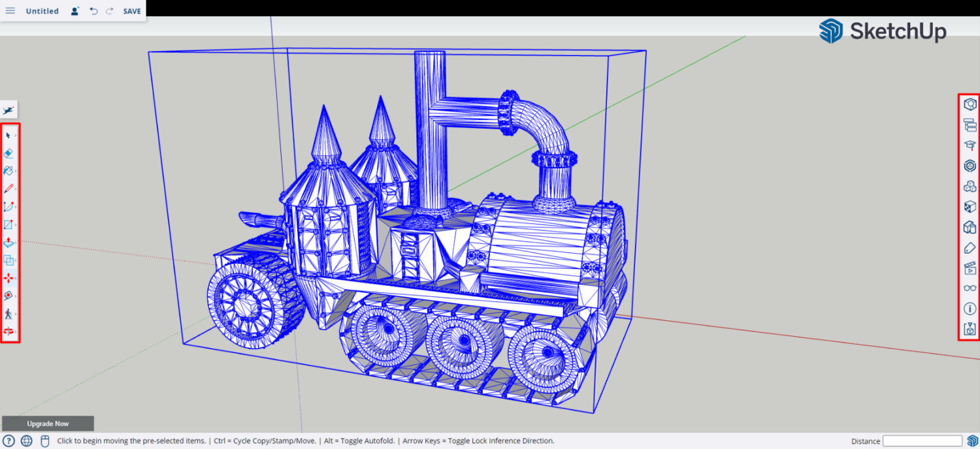Click the Upgrade Now button
Image resolution: width=980 pixels, height=449 pixels.
47,423
